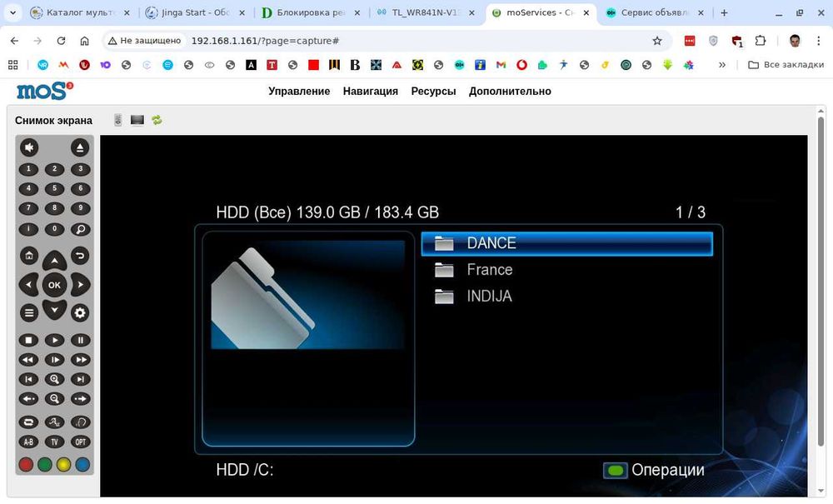Bookmark this page with the star icon
Screen dimensions: 833x504
pyautogui.click(x=657, y=41)
